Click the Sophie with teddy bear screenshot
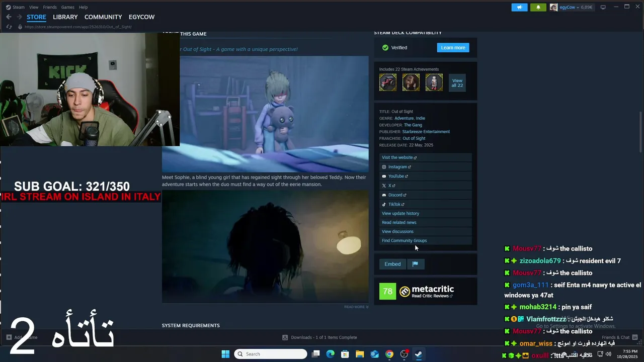 [x=265, y=114]
